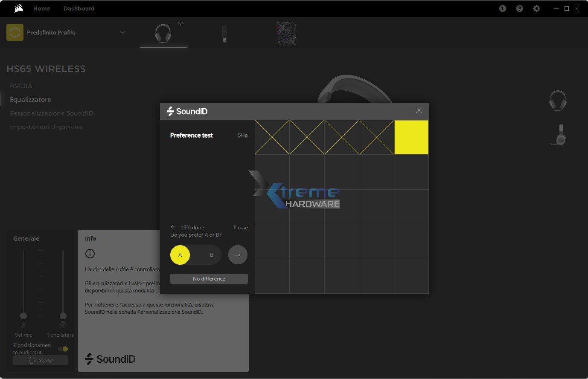
Task: Select the motherboard device icon
Action: (286, 34)
